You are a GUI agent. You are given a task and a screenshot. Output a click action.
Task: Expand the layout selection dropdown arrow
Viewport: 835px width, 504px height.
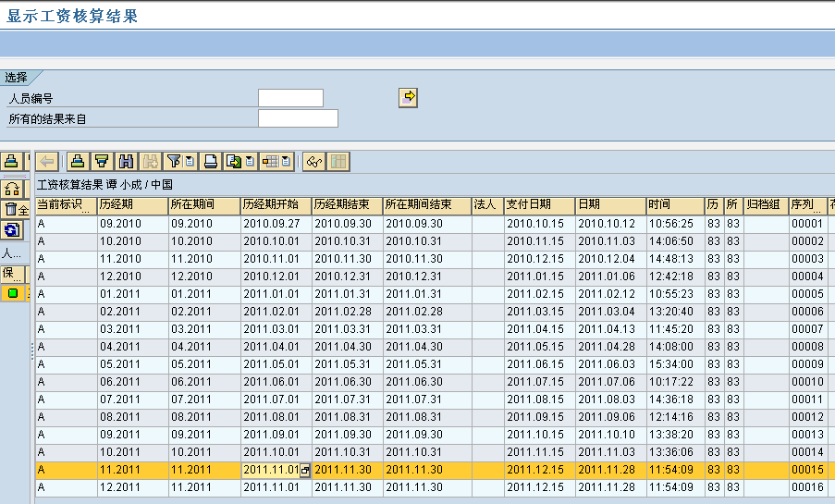(286, 161)
